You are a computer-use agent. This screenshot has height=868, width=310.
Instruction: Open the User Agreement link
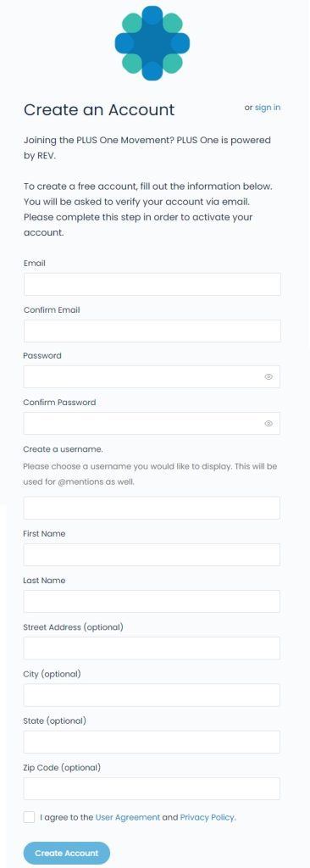(x=128, y=817)
